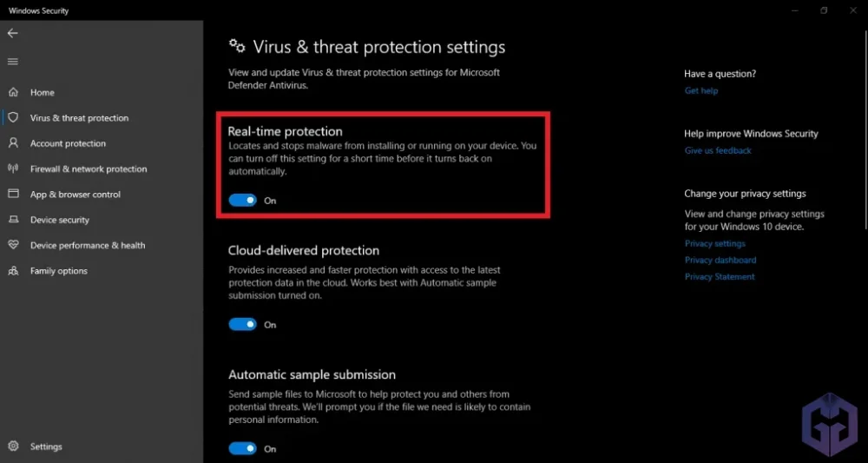Click the Device security icon
The width and height of the screenshot is (868, 463).
(x=13, y=220)
